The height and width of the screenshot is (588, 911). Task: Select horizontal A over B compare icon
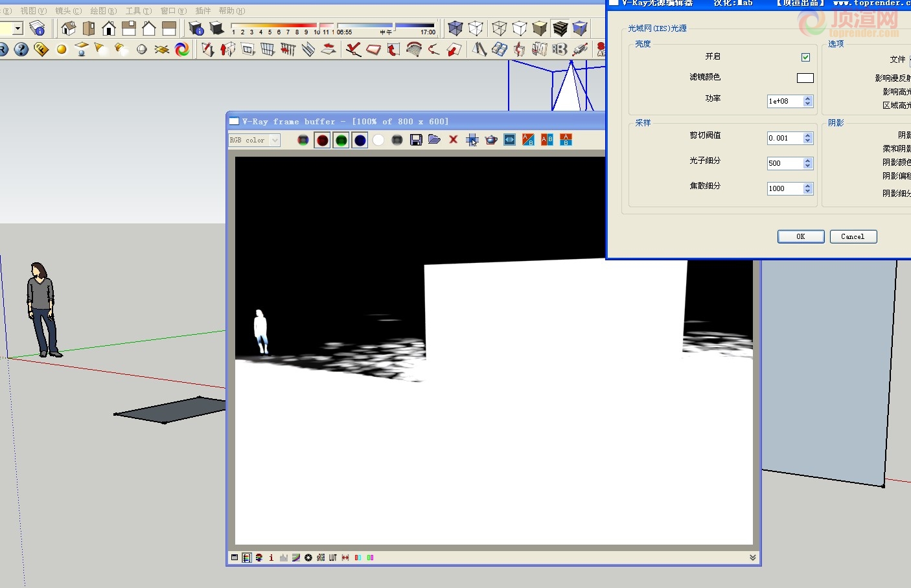566,140
